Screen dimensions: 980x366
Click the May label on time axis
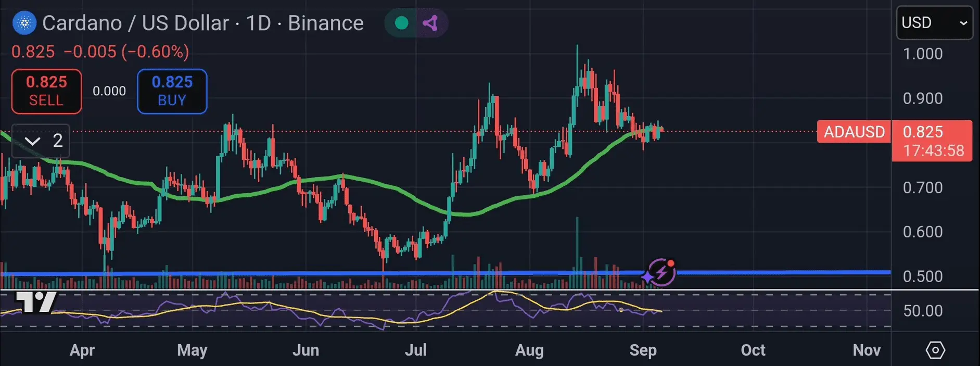[x=192, y=350]
